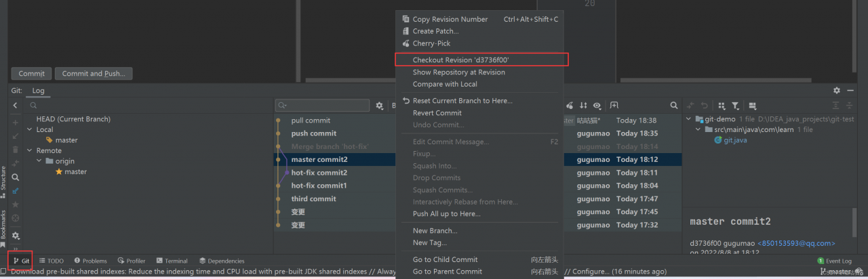Click Cherry-Pick icon in log toolbar
Viewport: 868px width, 279px height.
tap(570, 106)
